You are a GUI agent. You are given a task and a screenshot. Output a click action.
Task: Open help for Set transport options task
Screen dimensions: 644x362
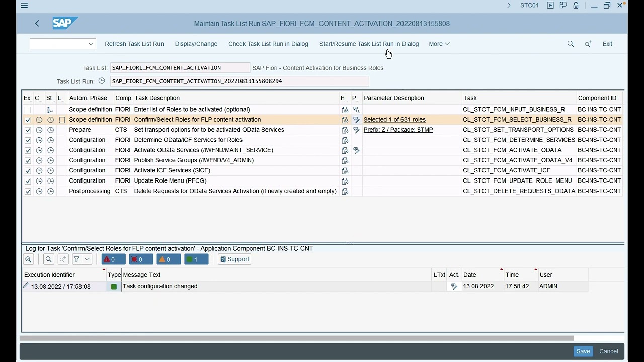[x=345, y=130]
